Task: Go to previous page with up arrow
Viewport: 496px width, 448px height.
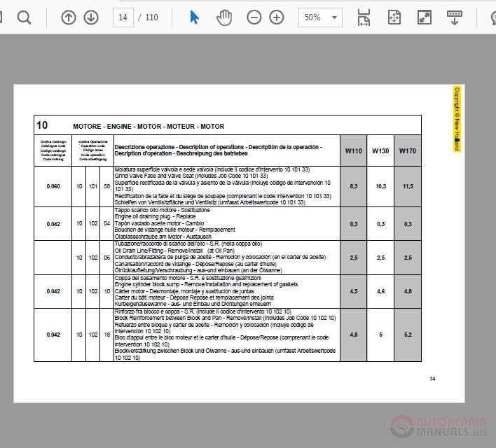Action: click(69, 17)
